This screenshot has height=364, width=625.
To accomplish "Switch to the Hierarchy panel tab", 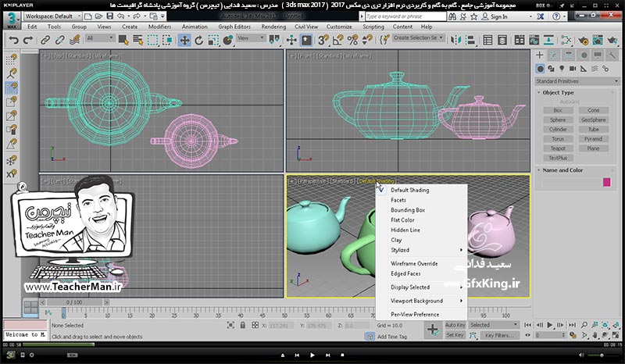I will [569, 55].
